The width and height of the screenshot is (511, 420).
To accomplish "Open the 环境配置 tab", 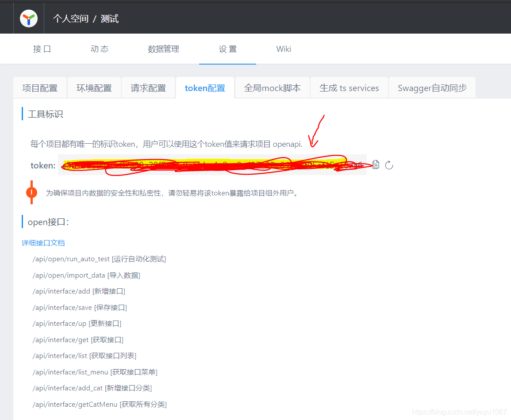I will 94,88.
